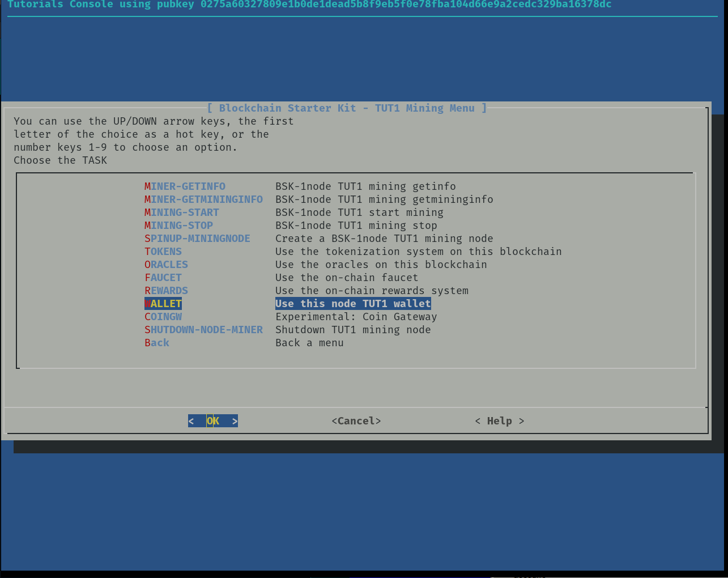This screenshot has height=578, width=728.
Task: Select SHUTDOWN-NODE-MINER entry
Action: point(203,330)
